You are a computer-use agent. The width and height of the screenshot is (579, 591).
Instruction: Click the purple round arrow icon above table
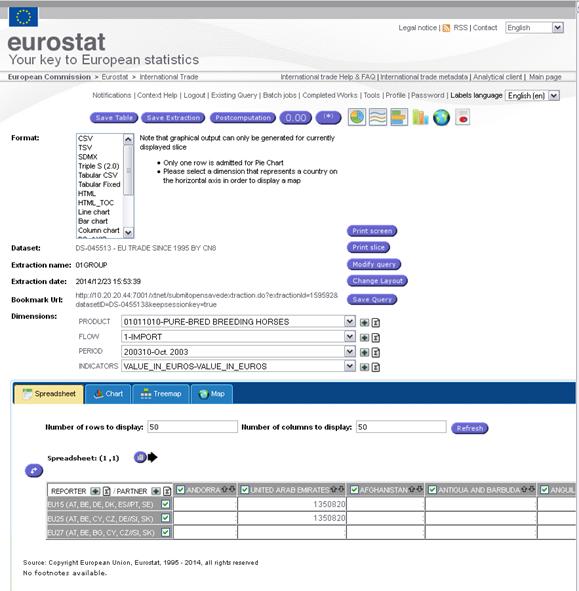(x=34, y=470)
